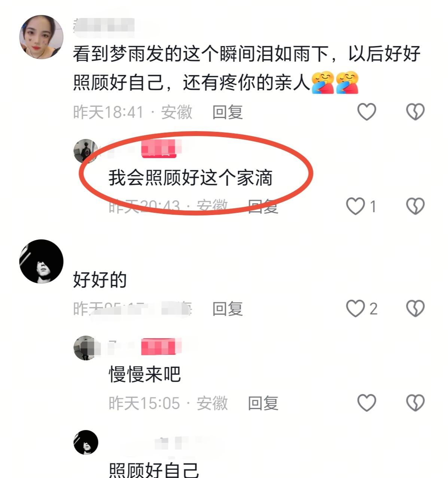Image resolution: width=448 pixels, height=478 pixels.
Task: Like the circled reply 我会照顾好这个家滴
Action: click(355, 206)
